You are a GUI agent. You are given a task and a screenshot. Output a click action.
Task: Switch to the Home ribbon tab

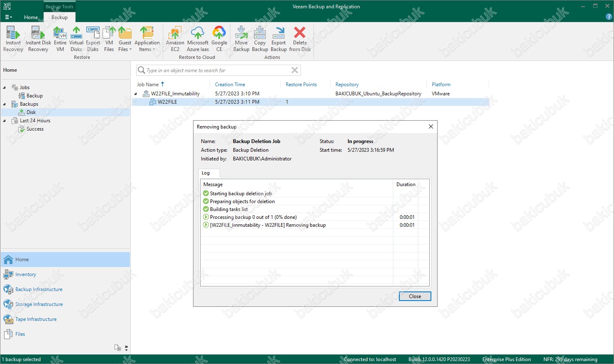point(31,17)
